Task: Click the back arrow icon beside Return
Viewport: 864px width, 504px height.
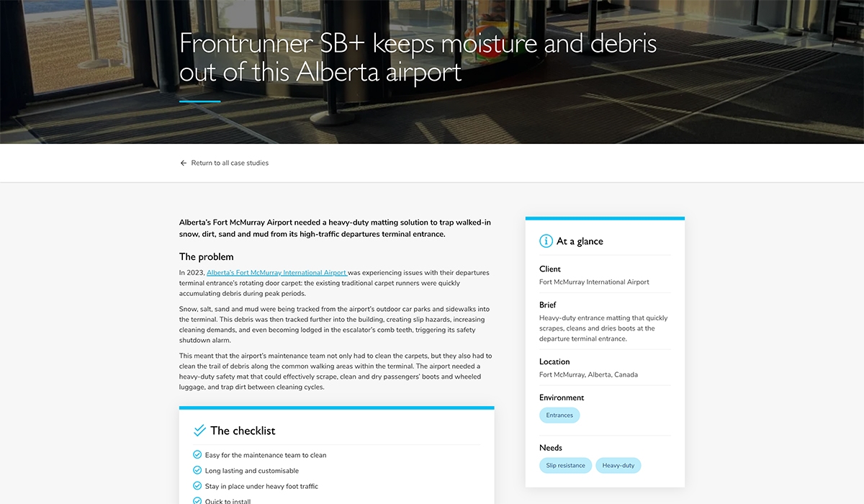Action: click(x=184, y=163)
